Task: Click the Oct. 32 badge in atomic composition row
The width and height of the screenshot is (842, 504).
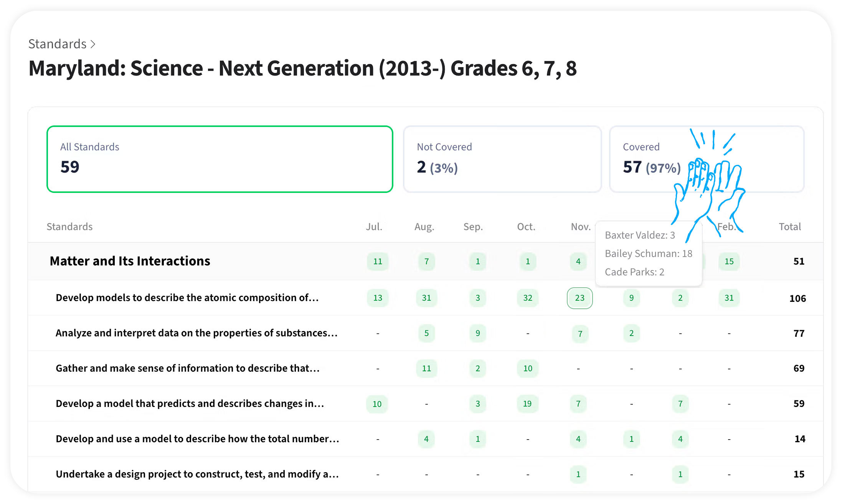Action: tap(528, 298)
